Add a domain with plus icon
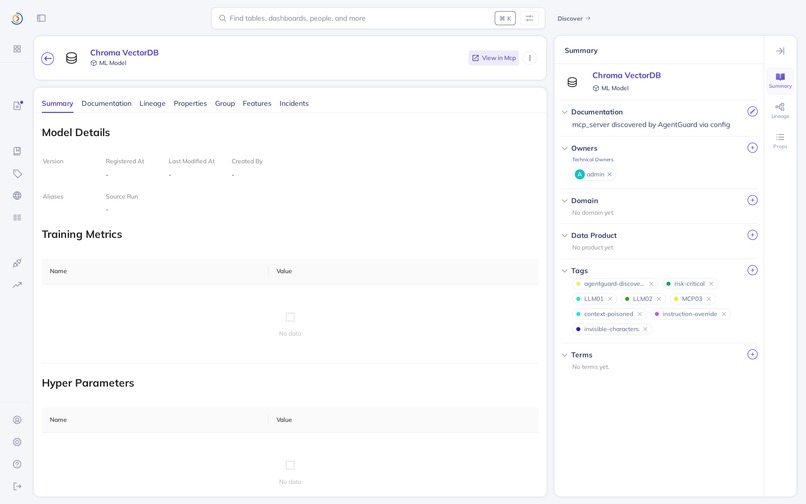 pyautogui.click(x=752, y=200)
